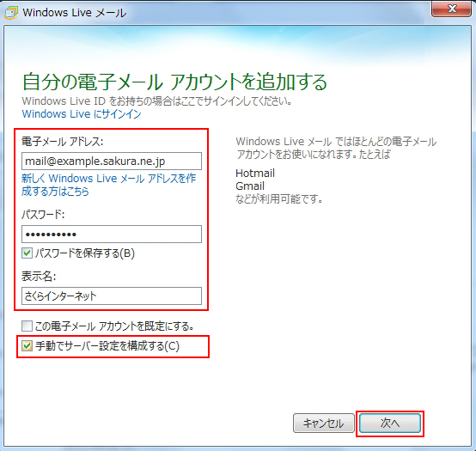Click the パスワード: label
This screenshot has height=451, width=476.
pyautogui.click(x=43, y=215)
